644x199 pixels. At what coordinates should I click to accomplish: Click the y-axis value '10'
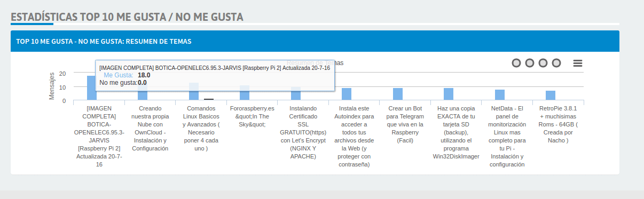[62, 87]
